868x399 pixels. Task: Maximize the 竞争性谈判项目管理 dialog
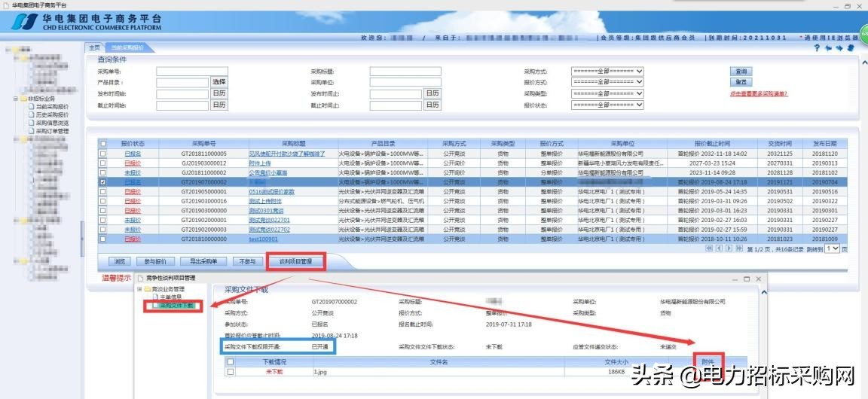click(747, 279)
